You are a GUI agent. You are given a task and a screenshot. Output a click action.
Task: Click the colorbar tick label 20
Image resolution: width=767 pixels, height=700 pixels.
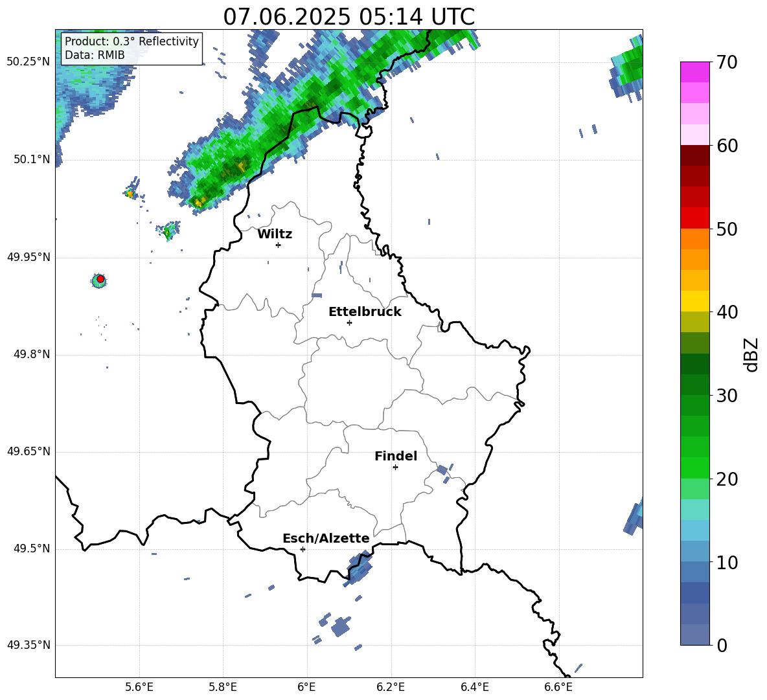[x=727, y=479]
